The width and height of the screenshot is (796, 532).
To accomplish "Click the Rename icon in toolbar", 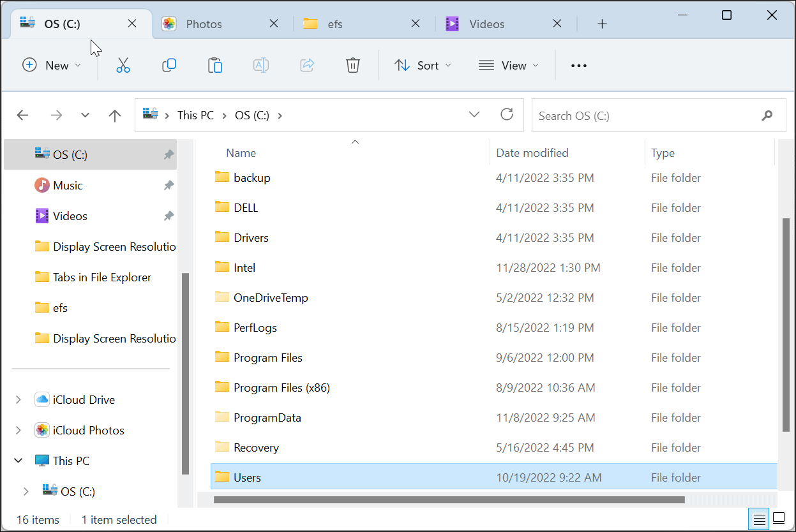I will point(261,65).
